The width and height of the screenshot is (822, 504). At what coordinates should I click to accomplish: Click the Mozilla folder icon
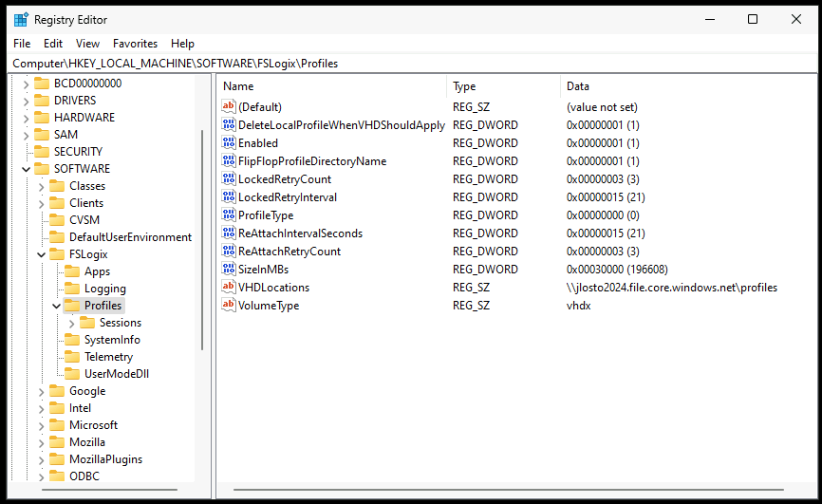(x=57, y=442)
